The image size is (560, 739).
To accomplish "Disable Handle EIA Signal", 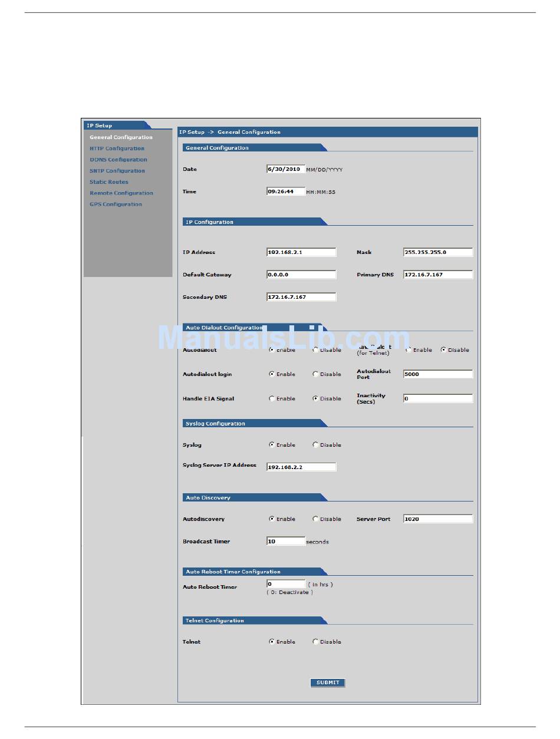I will 315,399.
